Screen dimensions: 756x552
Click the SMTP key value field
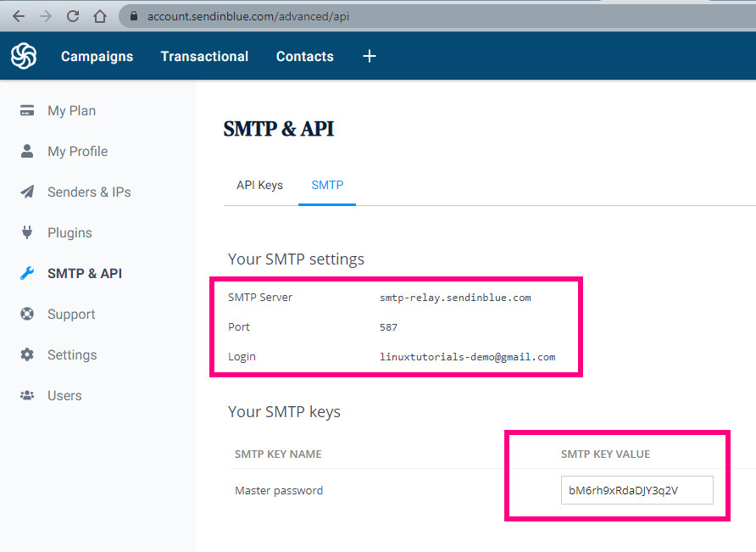(x=636, y=490)
